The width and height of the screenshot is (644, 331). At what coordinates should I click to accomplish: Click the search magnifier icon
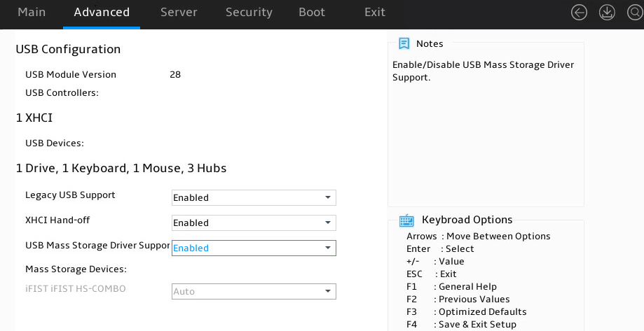pos(635,13)
